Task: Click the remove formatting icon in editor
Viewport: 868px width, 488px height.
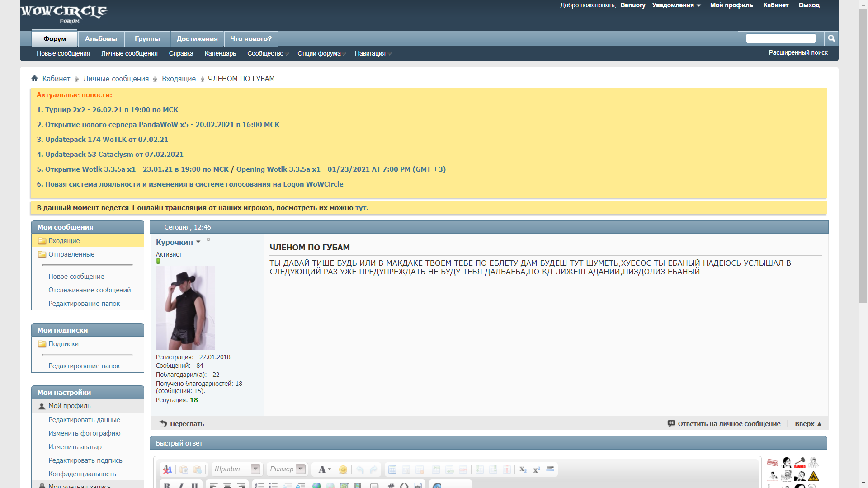Action: tap(167, 469)
